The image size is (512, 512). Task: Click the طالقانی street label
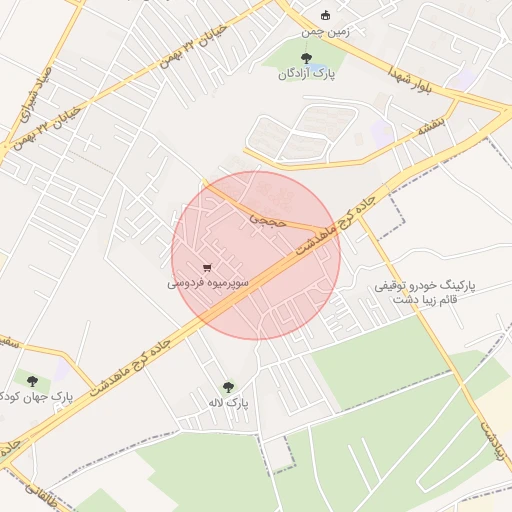pos(41,496)
